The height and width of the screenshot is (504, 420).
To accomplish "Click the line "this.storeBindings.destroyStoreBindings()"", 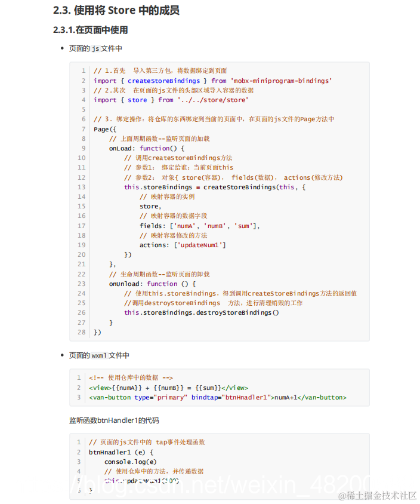I will (202, 313).
